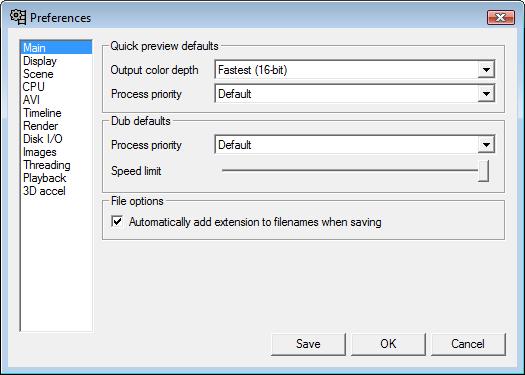The image size is (525, 375).
Task: Select the Images preferences category
Action: 40,152
